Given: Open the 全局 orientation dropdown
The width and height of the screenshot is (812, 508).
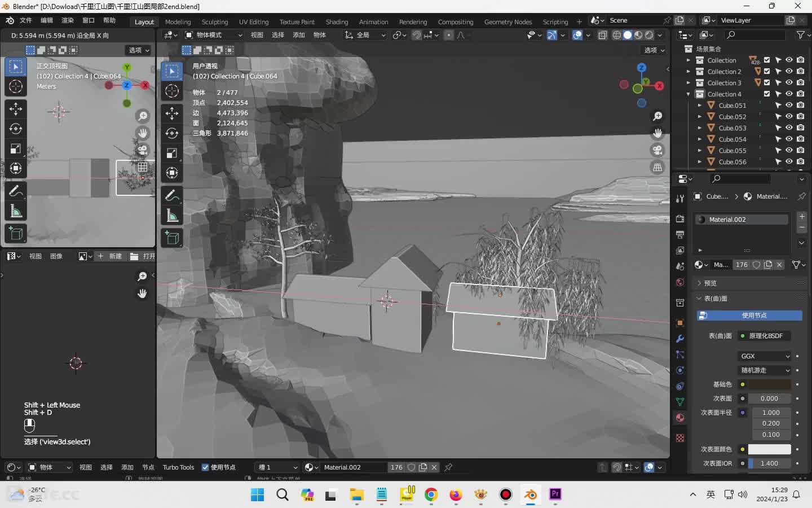Looking at the screenshot, I should point(365,35).
